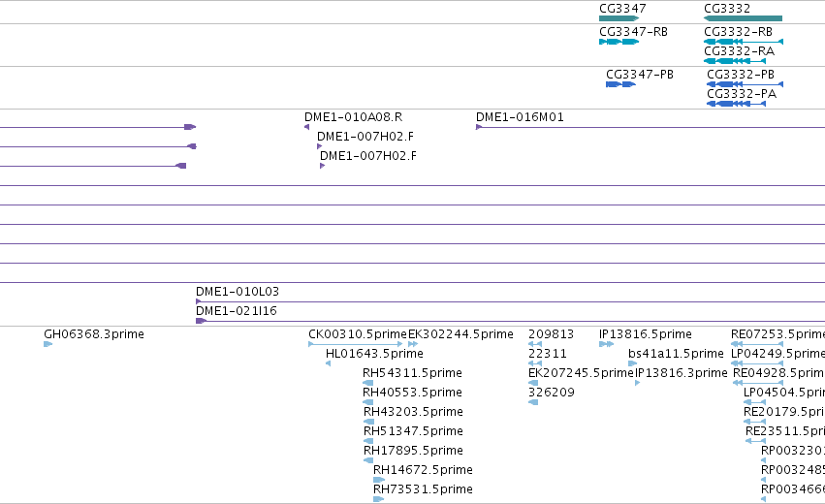Choose the RE20179 EST label
The width and height of the screenshot is (825, 504).
point(784,412)
